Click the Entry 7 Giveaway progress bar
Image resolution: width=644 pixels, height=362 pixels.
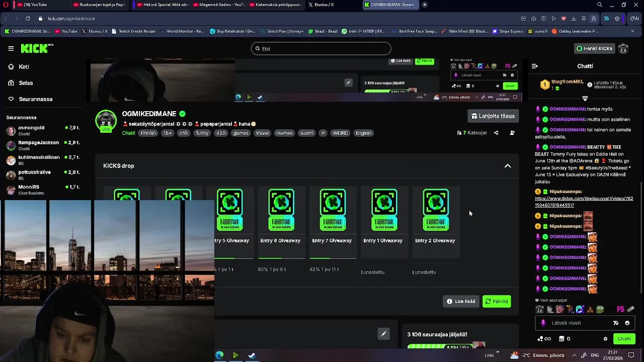tap(333, 258)
